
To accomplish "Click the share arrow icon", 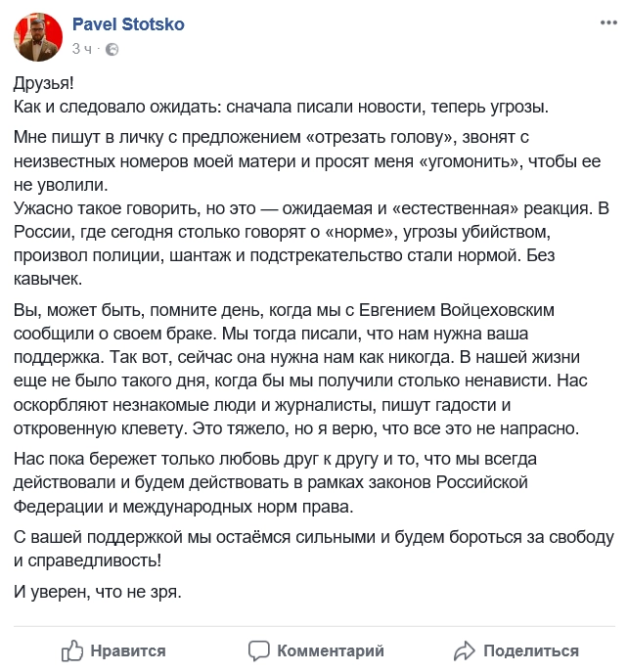I will click(x=465, y=650).
